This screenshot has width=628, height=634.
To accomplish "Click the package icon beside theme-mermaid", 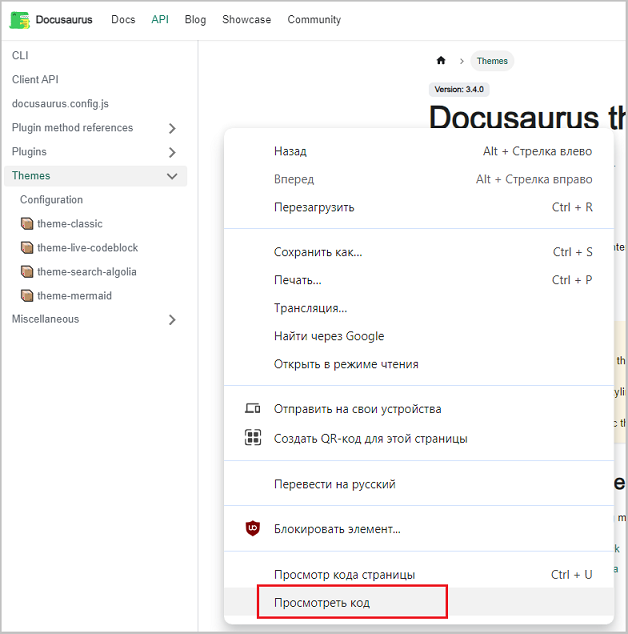I will click(x=27, y=296).
